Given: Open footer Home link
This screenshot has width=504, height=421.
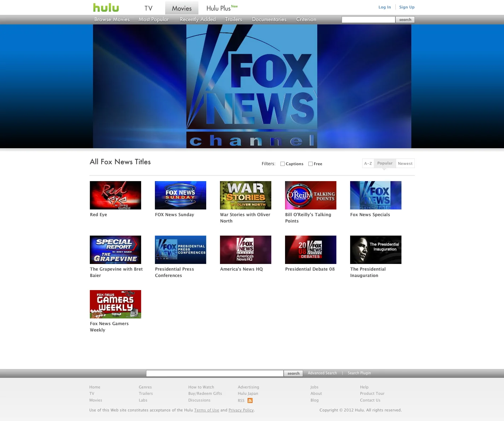Looking at the screenshot, I should click(x=95, y=387).
